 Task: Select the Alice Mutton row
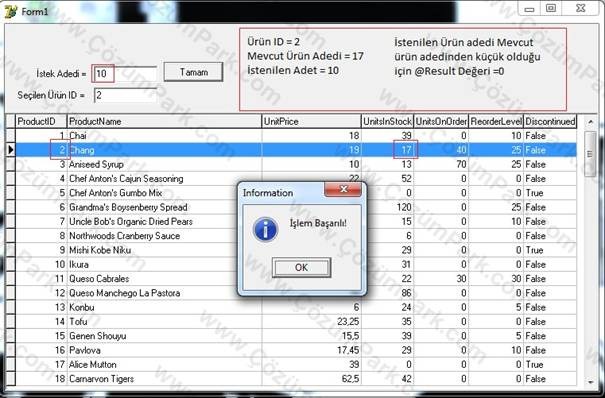(296, 364)
